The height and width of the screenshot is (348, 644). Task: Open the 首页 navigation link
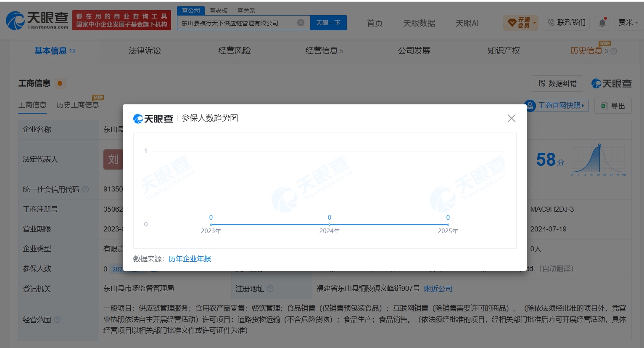[375, 23]
